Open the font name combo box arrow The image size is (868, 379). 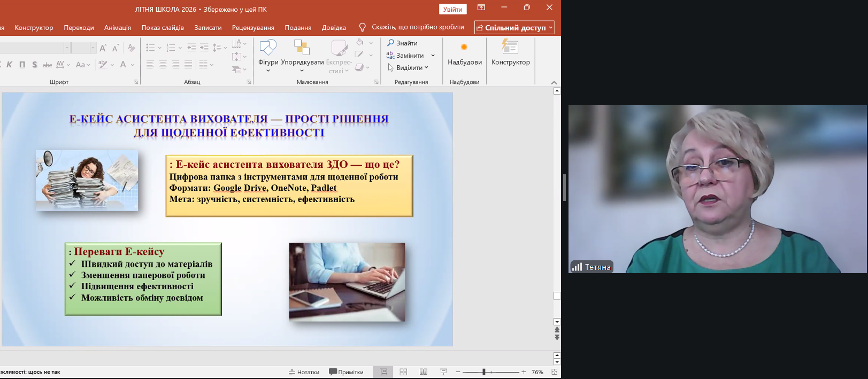[67, 48]
